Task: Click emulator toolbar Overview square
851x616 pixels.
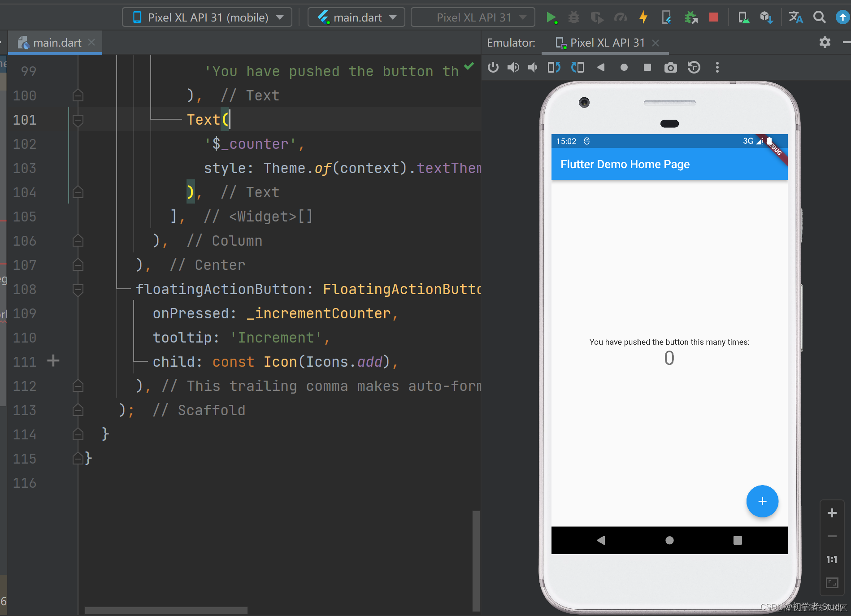Action: (x=647, y=67)
